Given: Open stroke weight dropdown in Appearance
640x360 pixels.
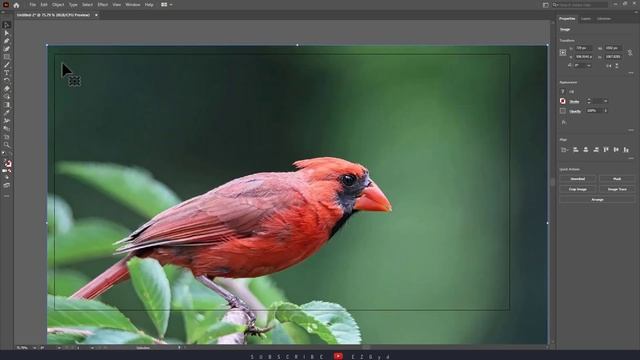Looking at the screenshot, I should (x=605, y=101).
